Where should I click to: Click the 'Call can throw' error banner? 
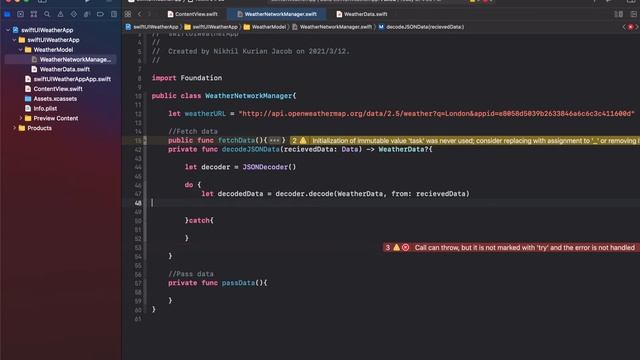[511, 247]
